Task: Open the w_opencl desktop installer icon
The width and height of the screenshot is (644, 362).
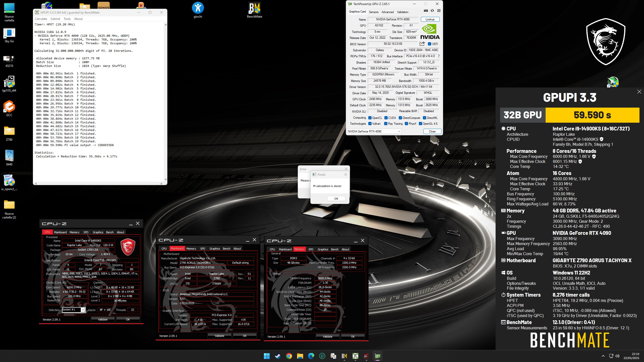Action: pyautogui.click(x=9, y=183)
